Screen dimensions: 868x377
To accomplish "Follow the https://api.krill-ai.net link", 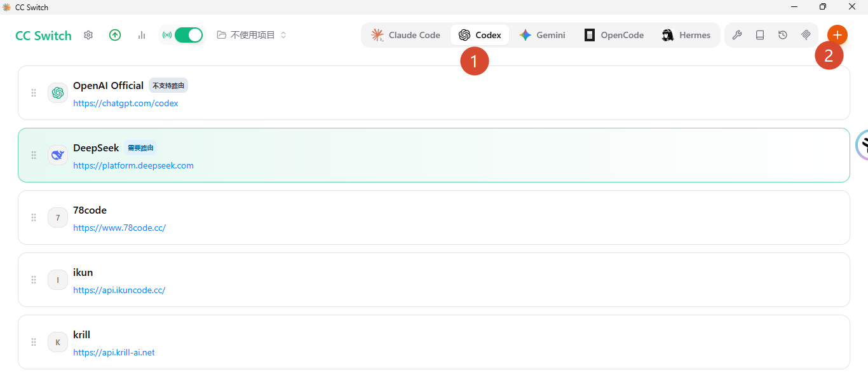I will coord(114,352).
